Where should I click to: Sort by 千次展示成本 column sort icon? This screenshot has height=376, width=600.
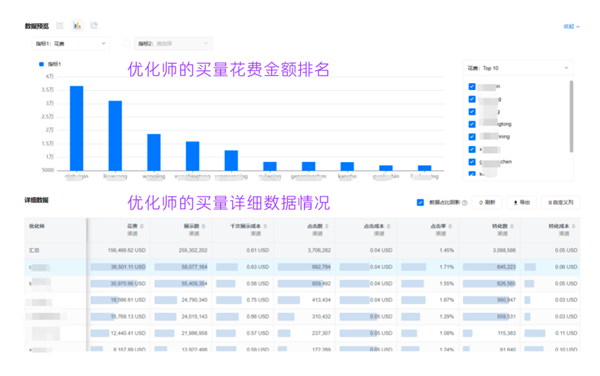click(x=265, y=226)
